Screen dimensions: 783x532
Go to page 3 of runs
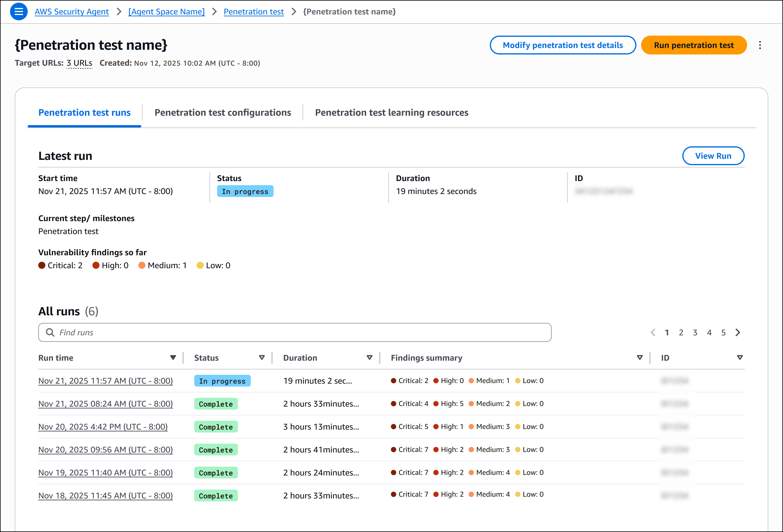[695, 333]
